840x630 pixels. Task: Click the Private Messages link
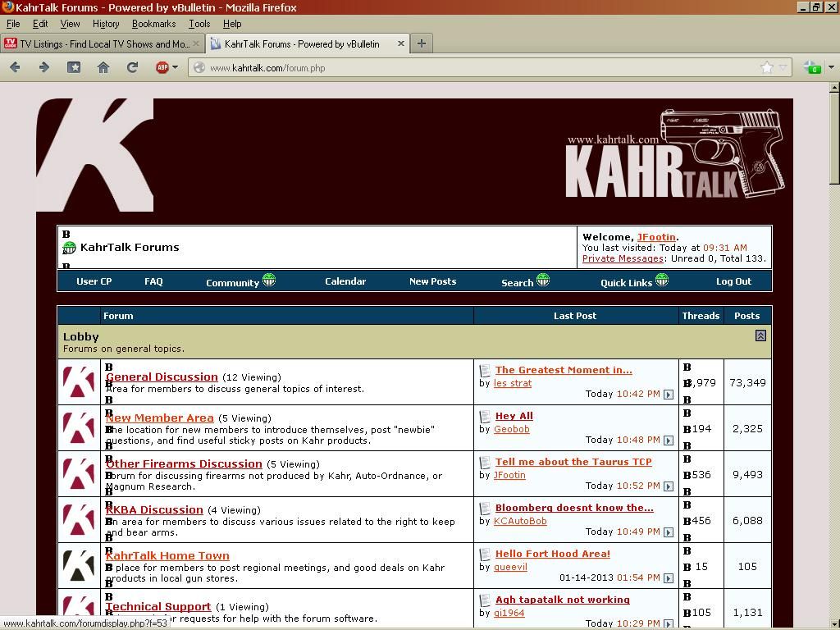click(623, 258)
